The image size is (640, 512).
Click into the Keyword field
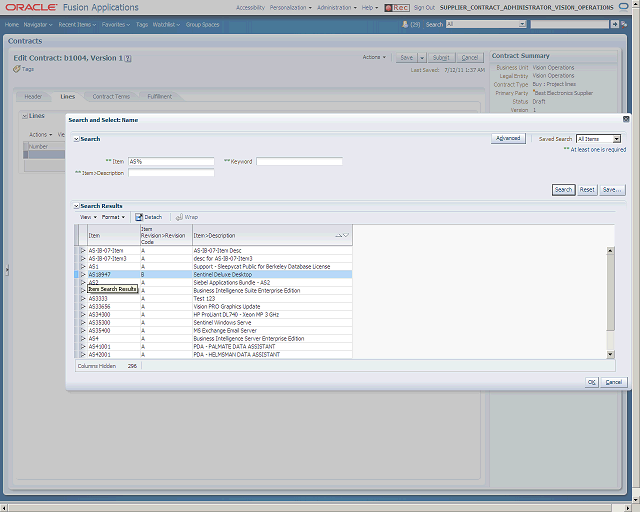299,162
